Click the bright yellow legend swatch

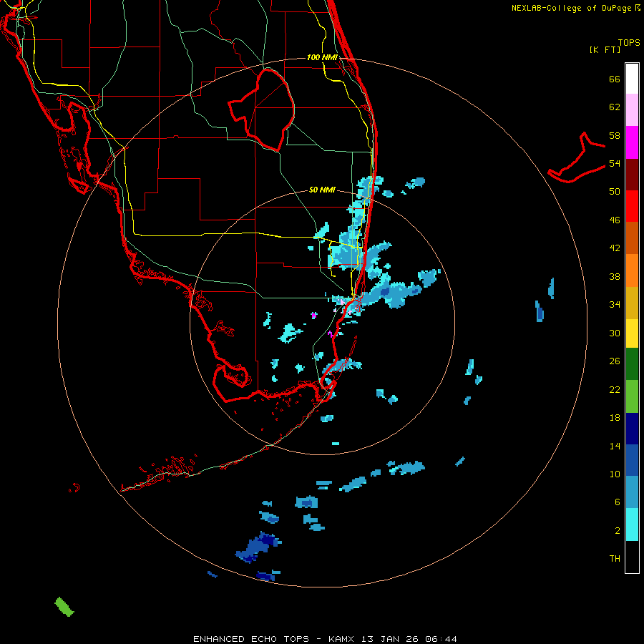632,333
